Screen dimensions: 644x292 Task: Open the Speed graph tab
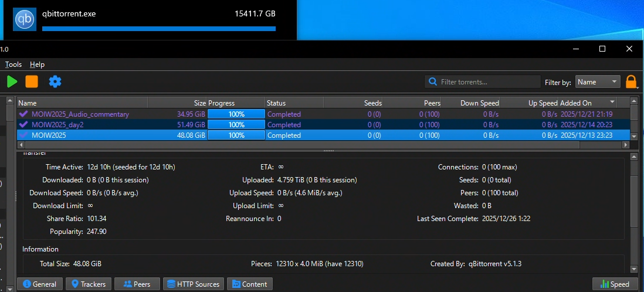(x=615, y=284)
